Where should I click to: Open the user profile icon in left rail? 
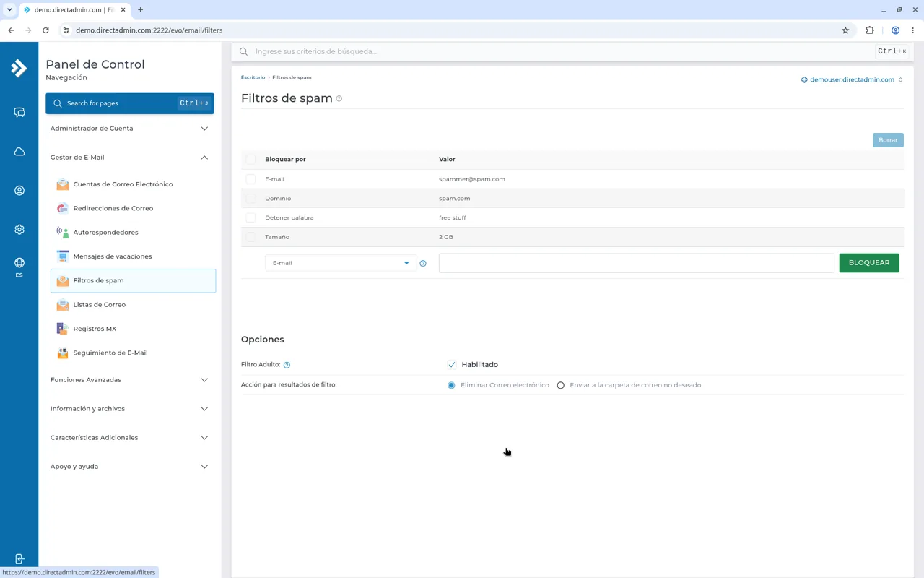click(x=19, y=191)
